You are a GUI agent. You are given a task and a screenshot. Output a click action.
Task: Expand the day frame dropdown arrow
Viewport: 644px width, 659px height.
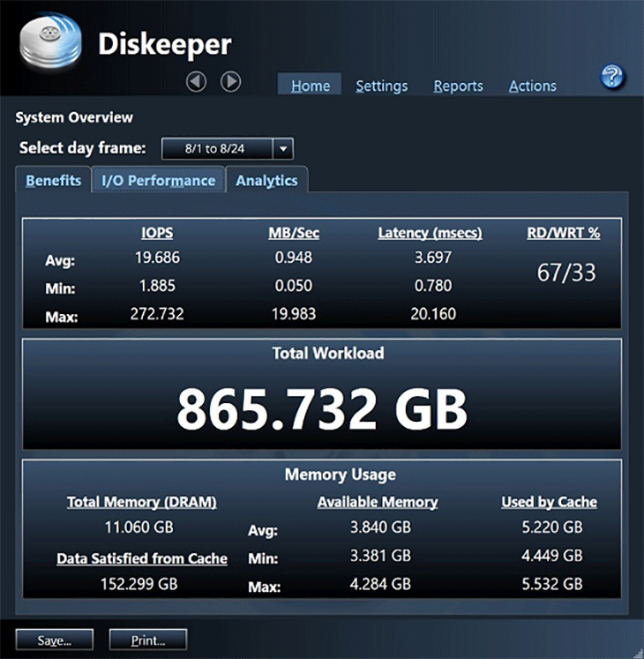click(283, 149)
